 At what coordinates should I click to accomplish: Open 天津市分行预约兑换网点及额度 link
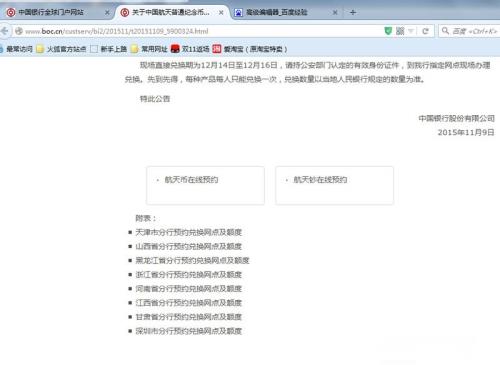pos(189,232)
